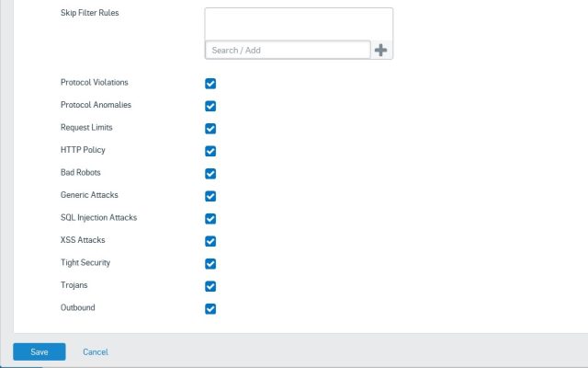The width and height of the screenshot is (588, 368).
Task: Click the Tight Security label text
Action: [85, 262]
